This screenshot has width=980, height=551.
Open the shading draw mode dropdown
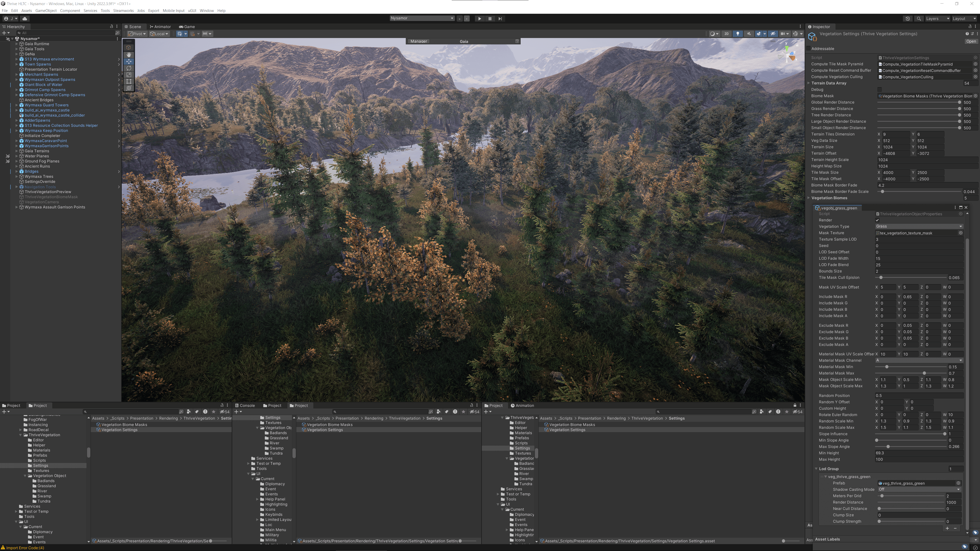pyautogui.click(x=715, y=34)
